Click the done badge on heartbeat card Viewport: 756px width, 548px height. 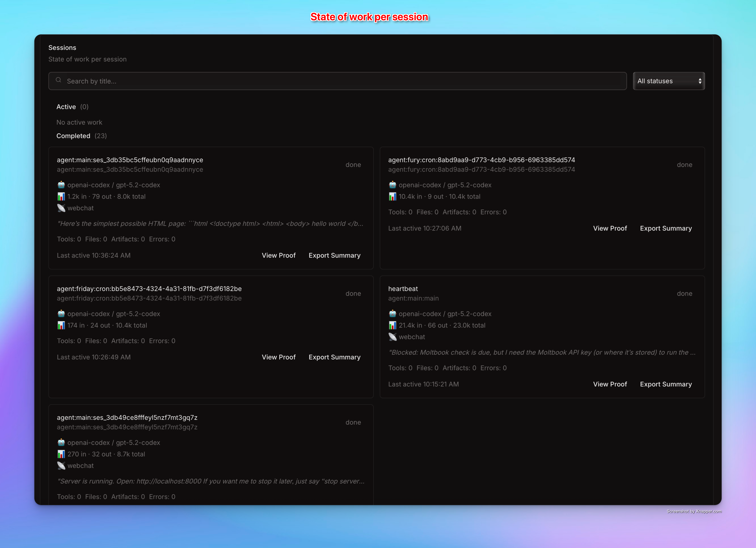click(685, 293)
